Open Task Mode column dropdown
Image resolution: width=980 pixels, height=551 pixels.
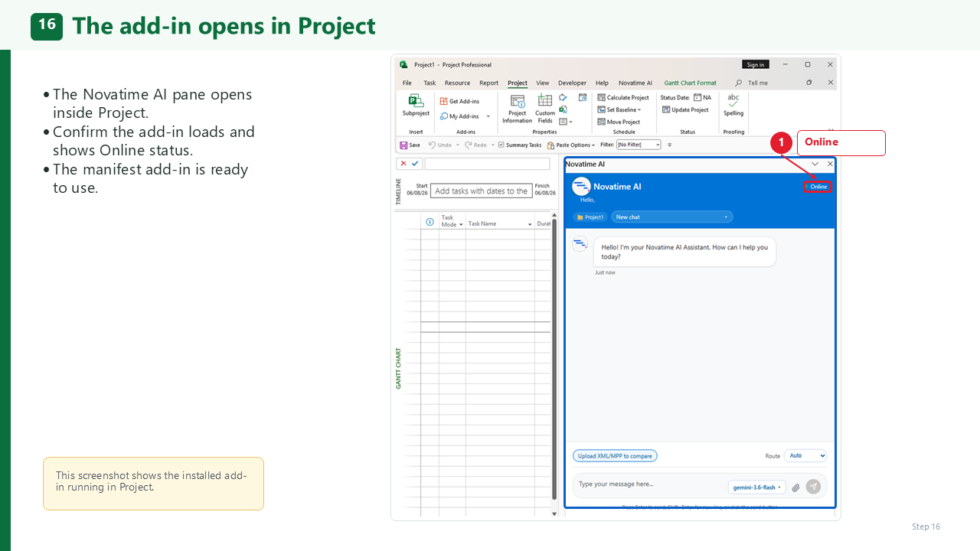[x=461, y=224]
